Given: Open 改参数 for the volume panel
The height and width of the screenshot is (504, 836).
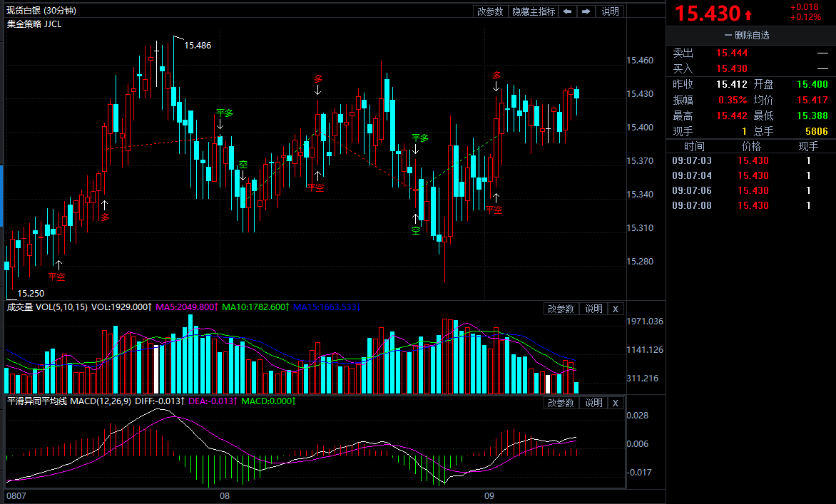Looking at the screenshot, I should click(x=561, y=309).
